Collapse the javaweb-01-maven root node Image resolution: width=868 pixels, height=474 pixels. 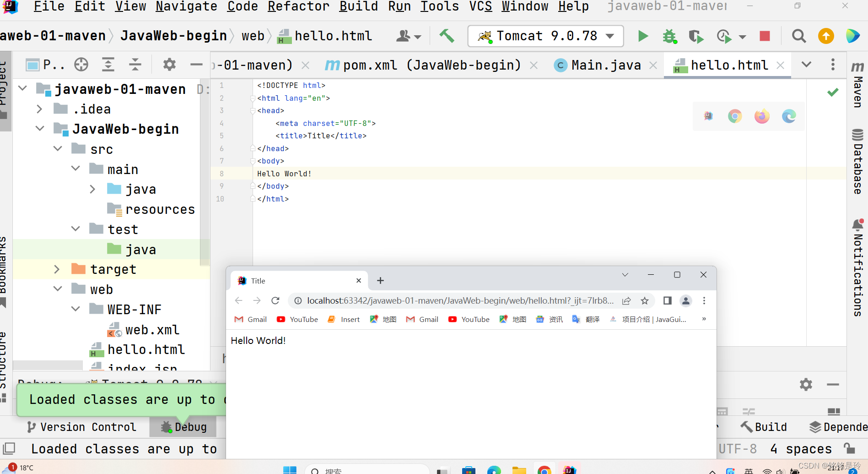click(22, 88)
